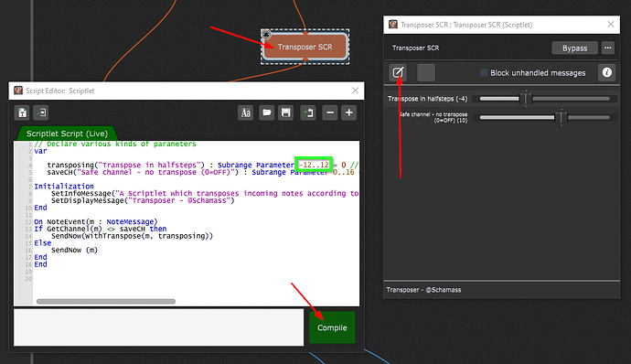Click the Script Editor window logo icon
This screenshot has height=364, width=631.
(x=18, y=91)
